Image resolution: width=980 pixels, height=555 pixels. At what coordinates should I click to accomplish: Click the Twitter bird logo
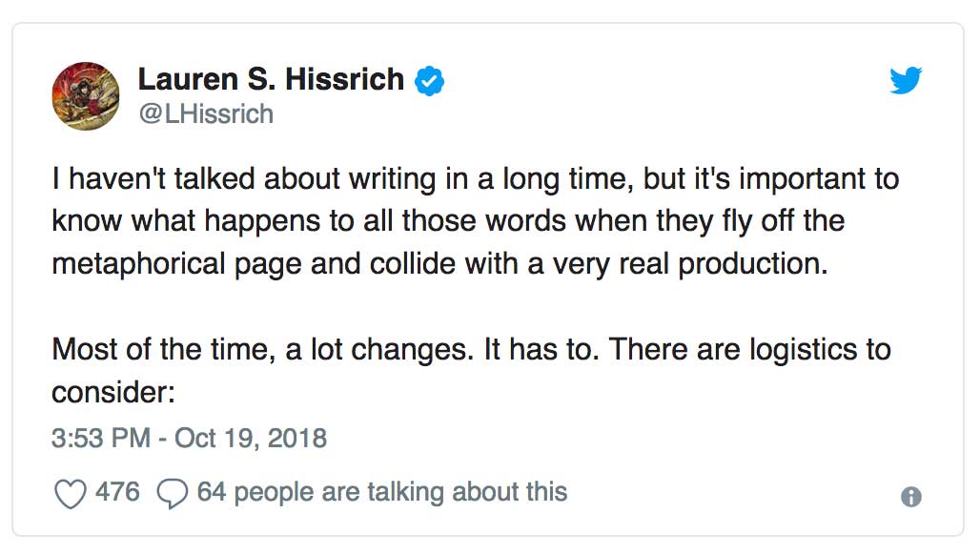click(x=906, y=80)
